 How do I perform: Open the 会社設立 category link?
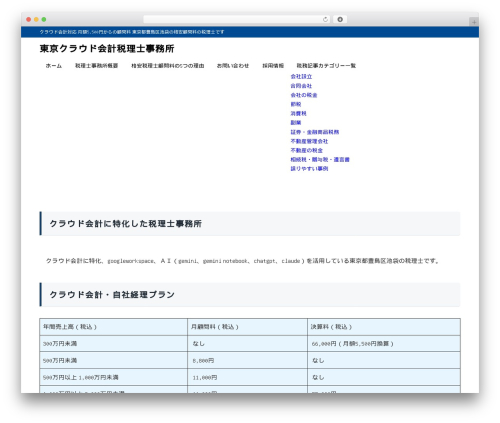(x=301, y=77)
